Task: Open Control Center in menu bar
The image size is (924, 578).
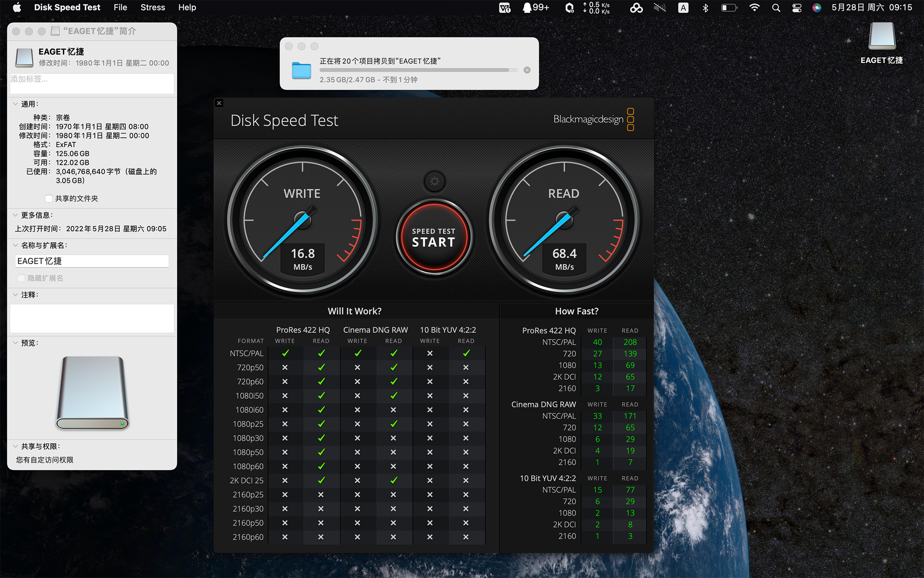Action: 797,7
